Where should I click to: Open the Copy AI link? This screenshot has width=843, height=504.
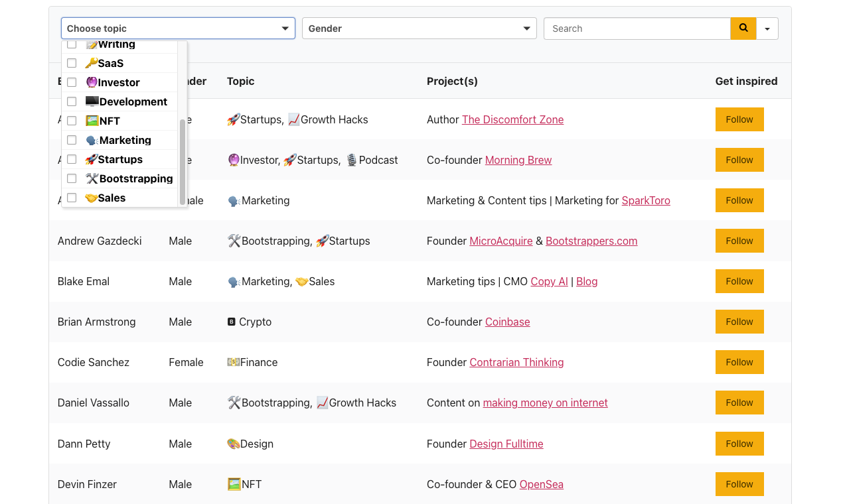(550, 281)
